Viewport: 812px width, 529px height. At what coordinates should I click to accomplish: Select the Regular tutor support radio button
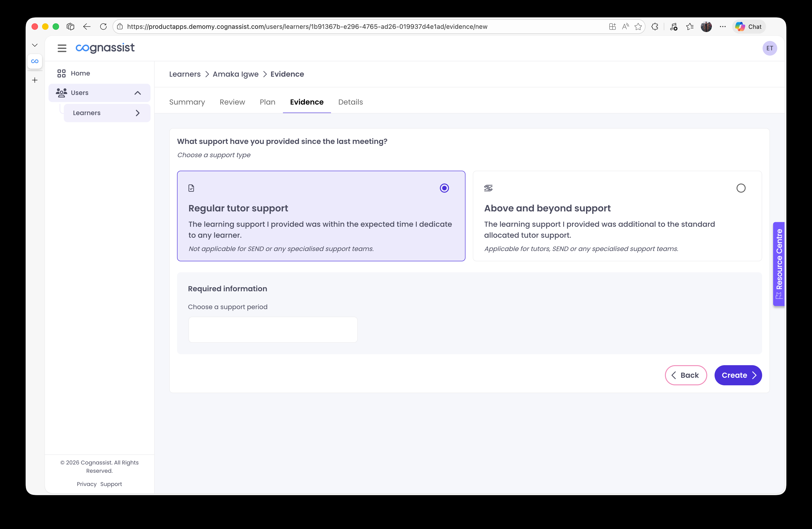click(x=444, y=188)
